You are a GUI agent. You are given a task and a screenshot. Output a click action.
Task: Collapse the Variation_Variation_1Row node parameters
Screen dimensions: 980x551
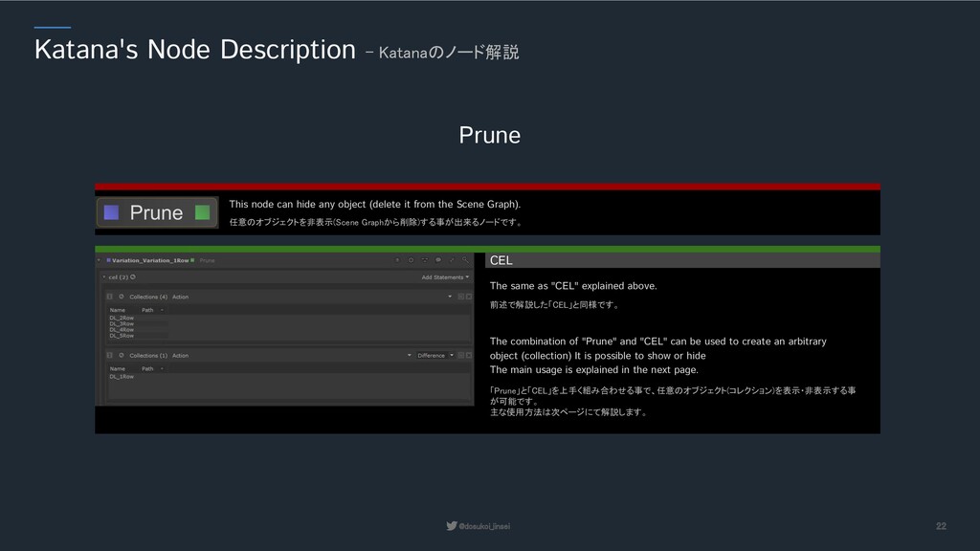[99, 260]
